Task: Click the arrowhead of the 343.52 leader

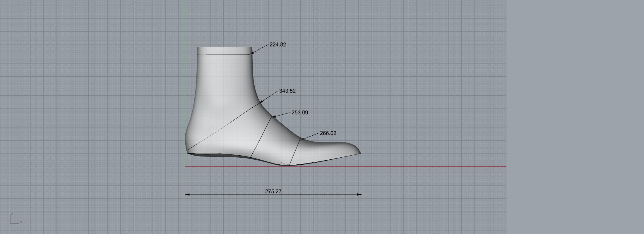Action: coord(261,102)
